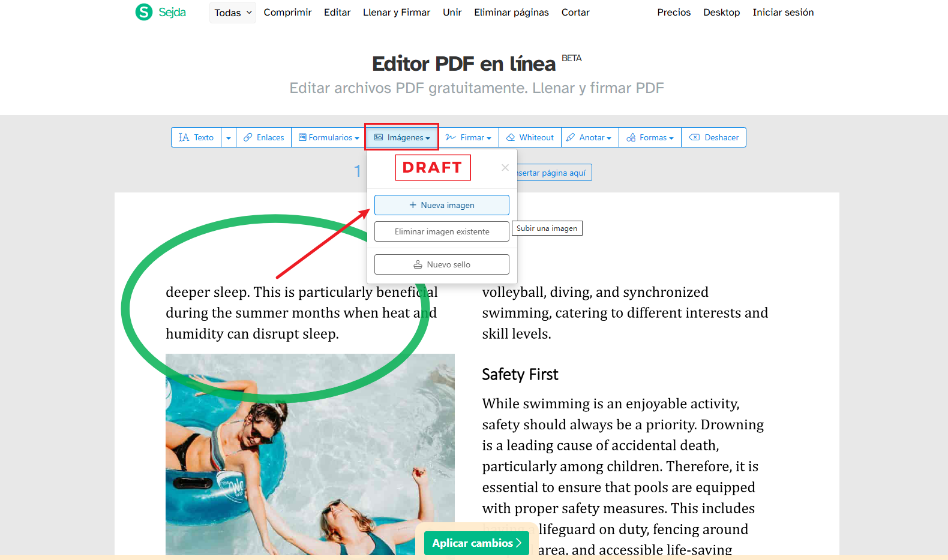Toggle the Imágenes dropdown menu
This screenshot has height=560, width=948.
tap(402, 137)
